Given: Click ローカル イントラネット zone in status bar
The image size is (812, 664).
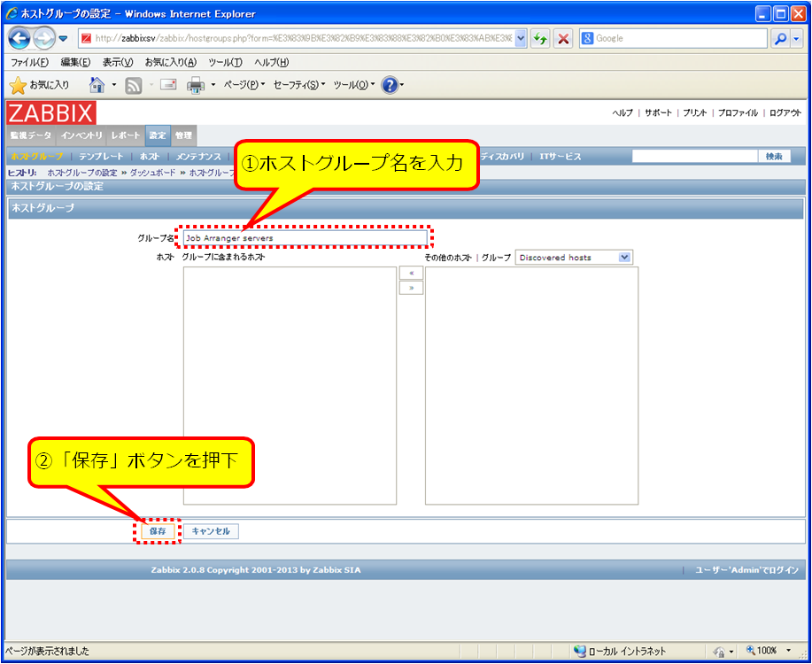Looking at the screenshot, I should click(621, 651).
